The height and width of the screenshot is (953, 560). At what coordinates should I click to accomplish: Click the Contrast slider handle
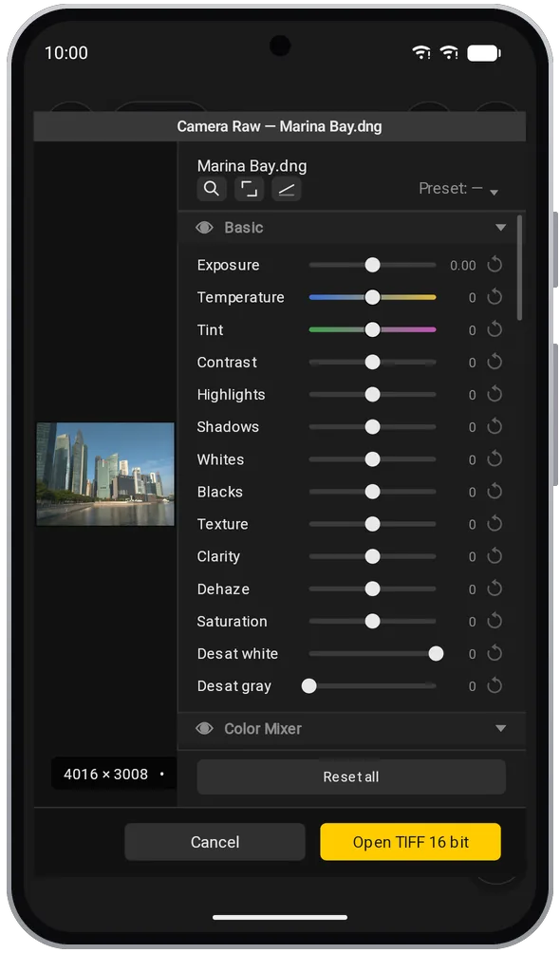pyautogui.click(x=373, y=363)
